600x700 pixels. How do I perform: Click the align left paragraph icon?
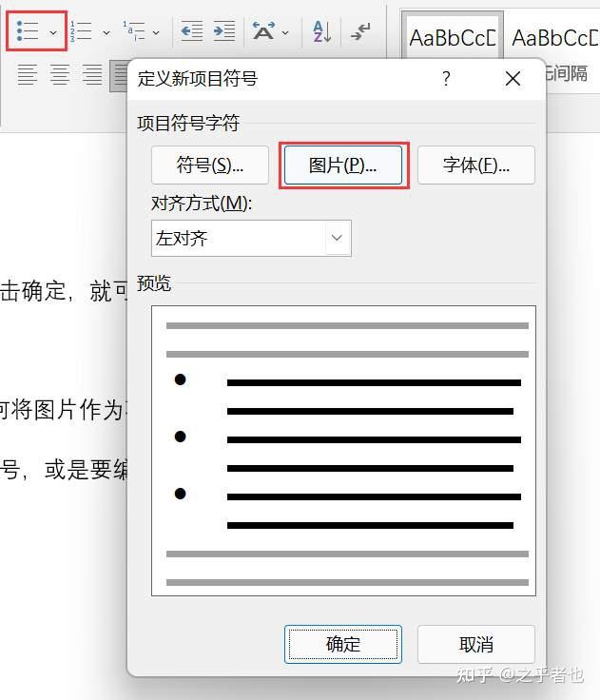(28, 74)
